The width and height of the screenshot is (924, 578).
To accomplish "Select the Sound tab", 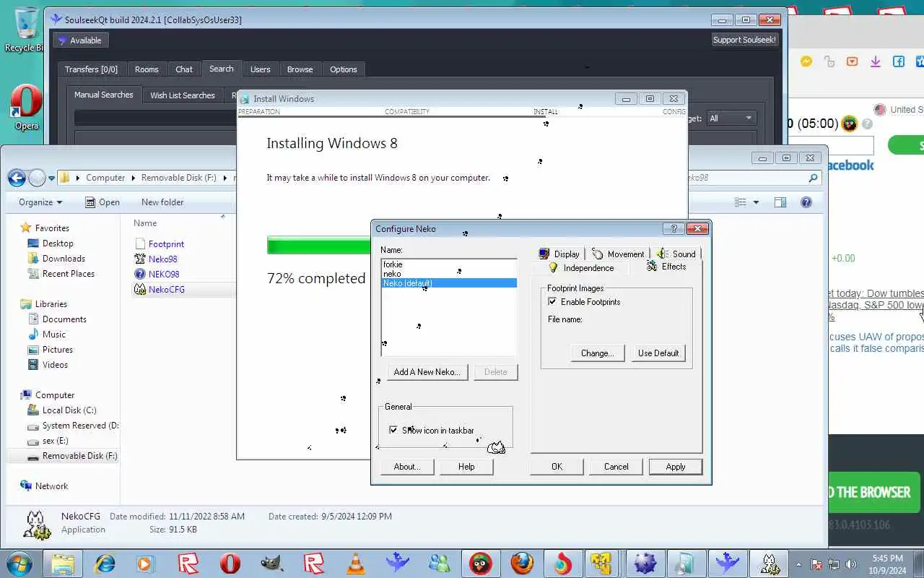I will coord(676,254).
